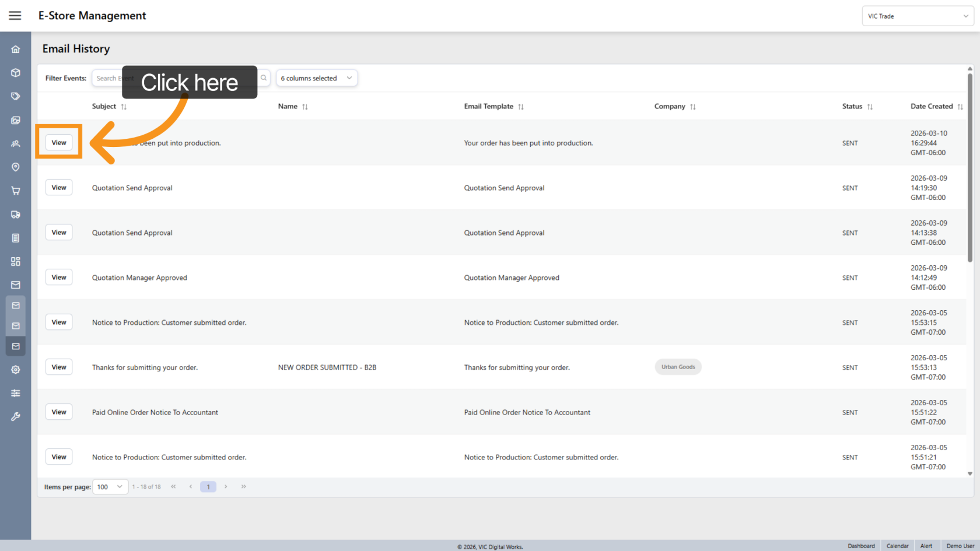Open the gear settings sidebar icon

point(16,370)
